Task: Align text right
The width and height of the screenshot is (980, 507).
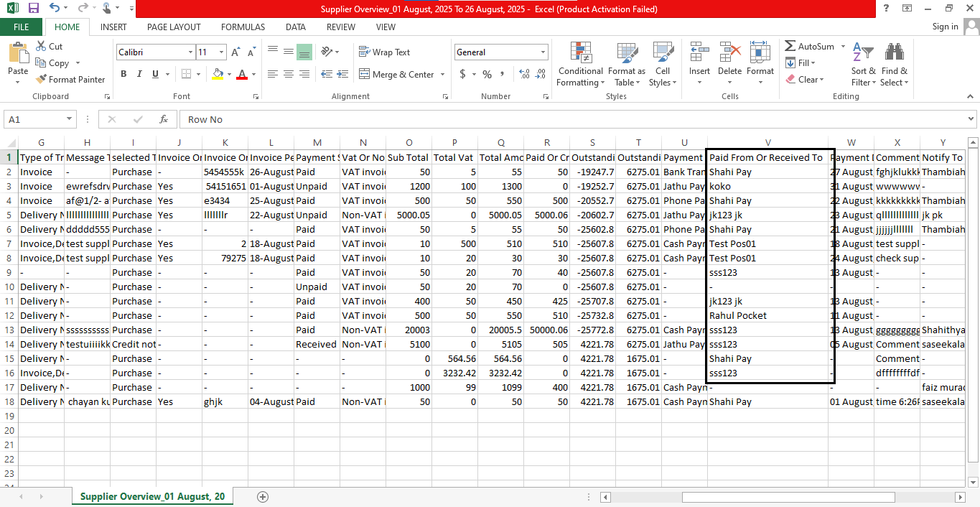Action: [304, 74]
